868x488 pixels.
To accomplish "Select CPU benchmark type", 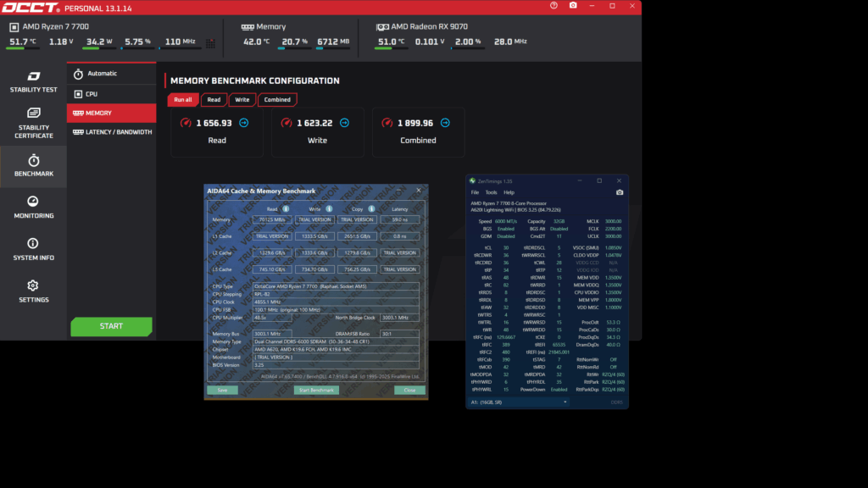I will [111, 94].
